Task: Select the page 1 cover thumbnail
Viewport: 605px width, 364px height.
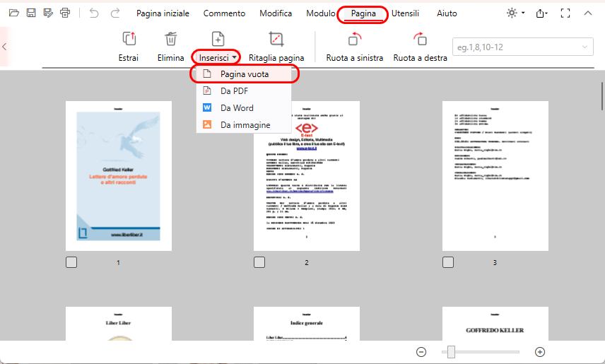Action: tap(119, 176)
